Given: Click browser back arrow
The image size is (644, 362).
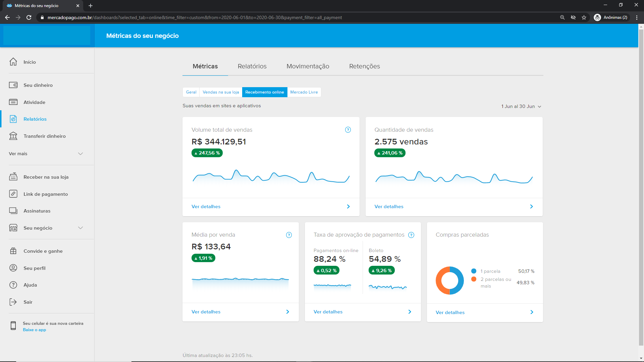Looking at the screenshot, I should point(7,17).
